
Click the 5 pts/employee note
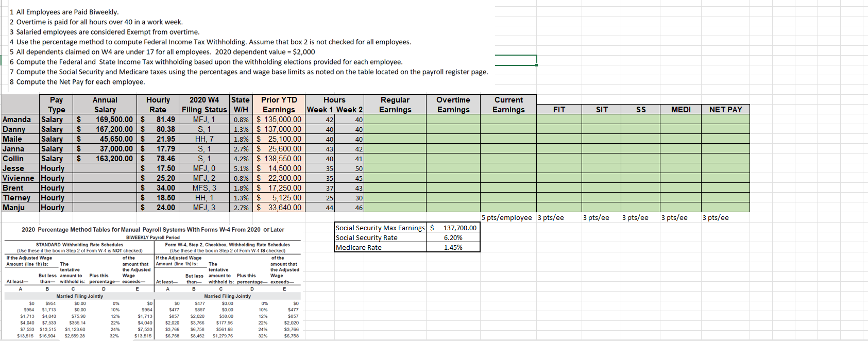(x=507, y=217)
